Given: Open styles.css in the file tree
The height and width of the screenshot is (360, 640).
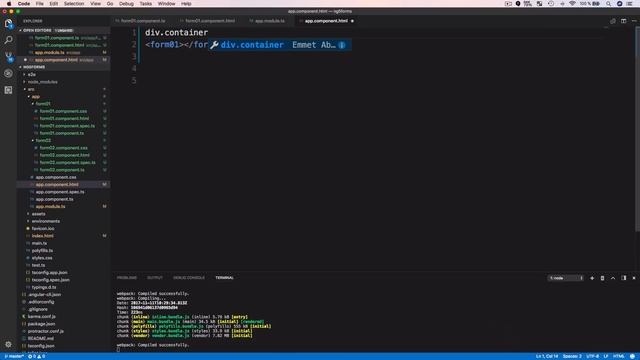Looking at the screenshot, I should coord(42,258).
